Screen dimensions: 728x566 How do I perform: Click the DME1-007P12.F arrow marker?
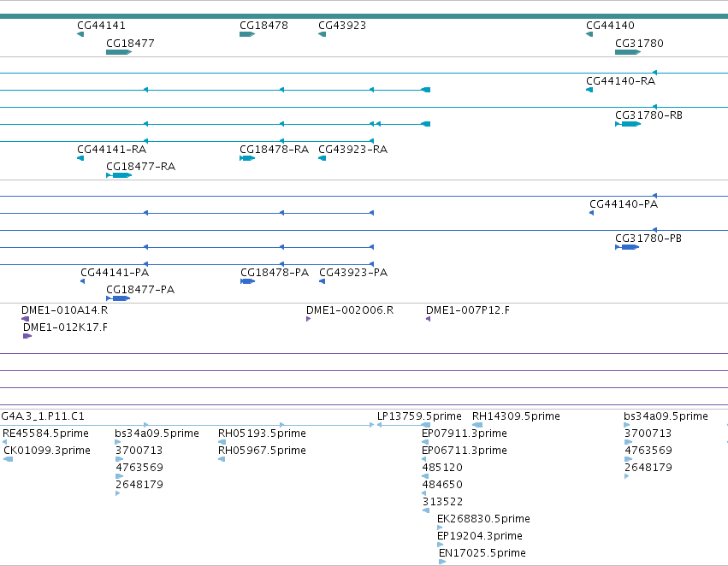(x=428, y=319)
